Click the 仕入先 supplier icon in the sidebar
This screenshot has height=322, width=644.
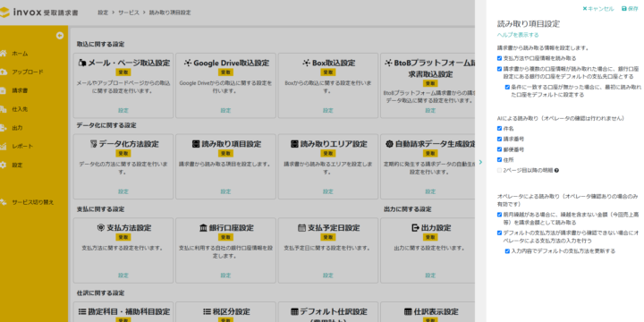pyautogui.click(x=4, y=109)
